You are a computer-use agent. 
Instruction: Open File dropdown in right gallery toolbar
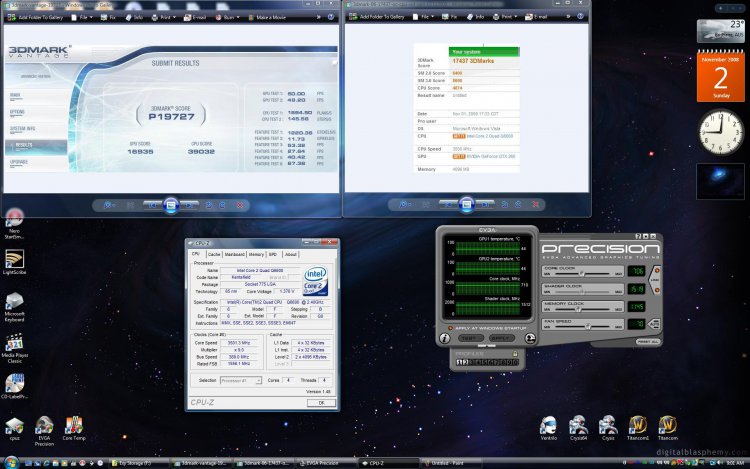423,17
